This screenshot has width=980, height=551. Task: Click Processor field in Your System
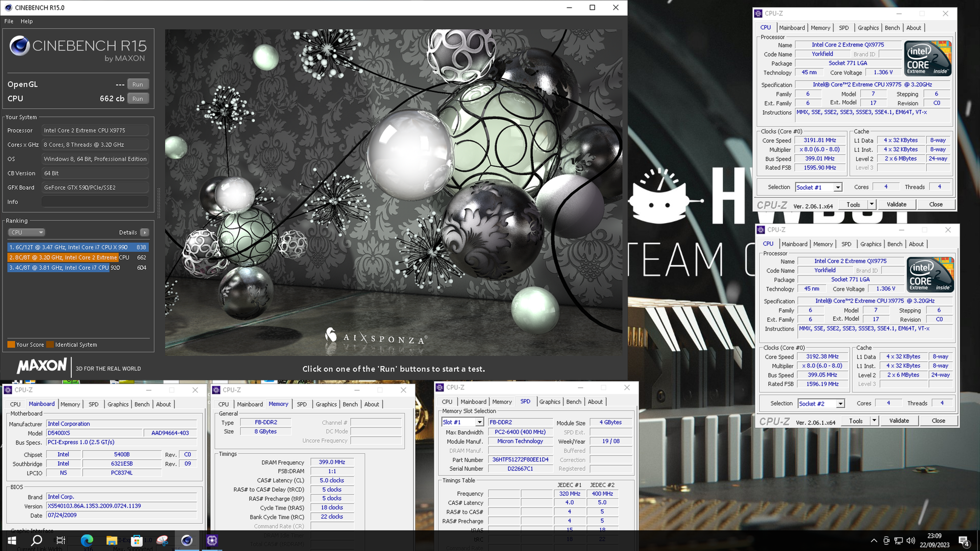(95, 131)
